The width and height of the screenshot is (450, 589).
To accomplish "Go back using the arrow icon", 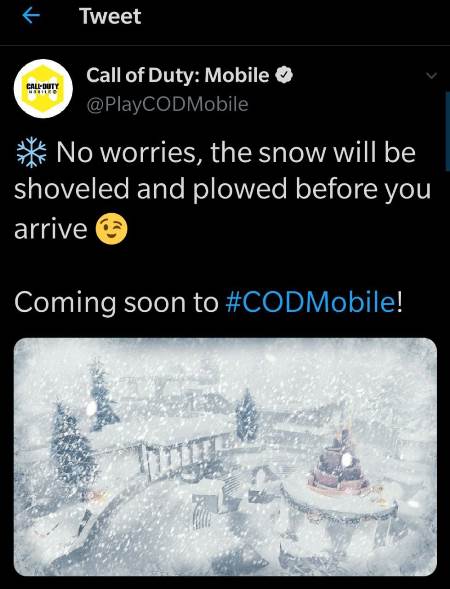I will pyautogui.click(x=31, y=16).
